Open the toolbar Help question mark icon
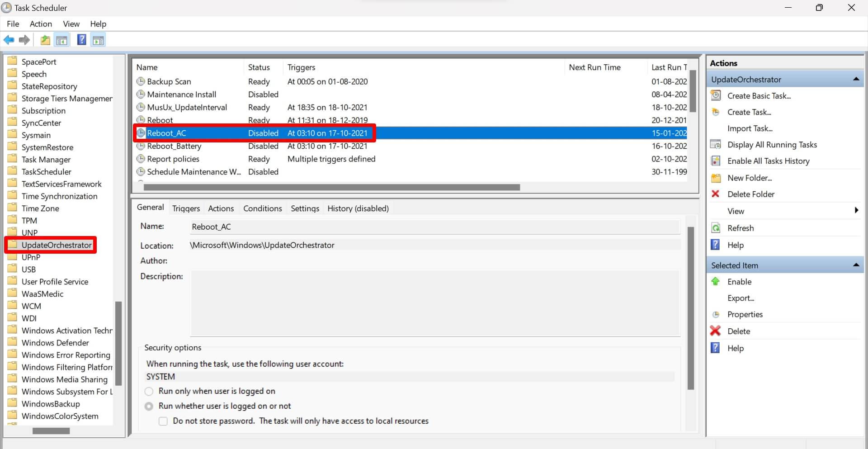 click(x=81, y=40)
